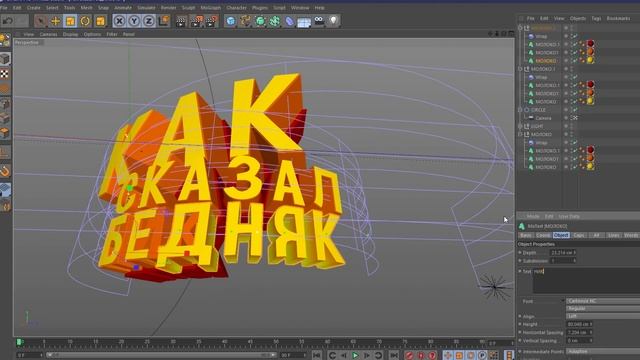Open the spline pen tools icon
This screenshot has width=640, height=360.
point(245,21)
